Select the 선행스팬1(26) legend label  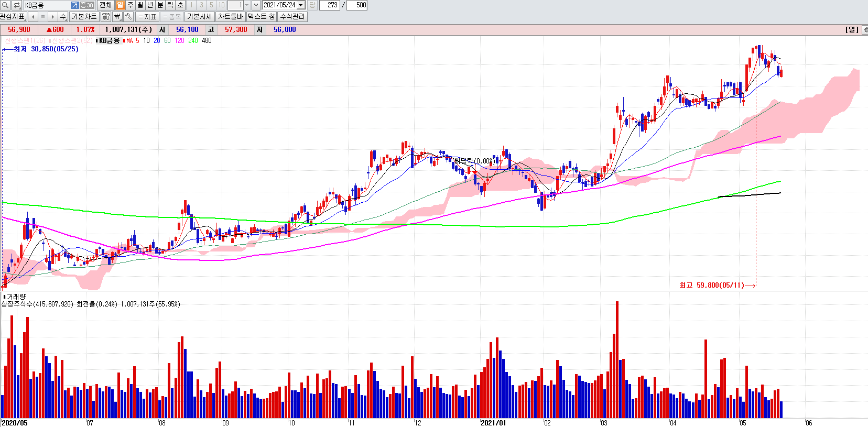[25, 41]
